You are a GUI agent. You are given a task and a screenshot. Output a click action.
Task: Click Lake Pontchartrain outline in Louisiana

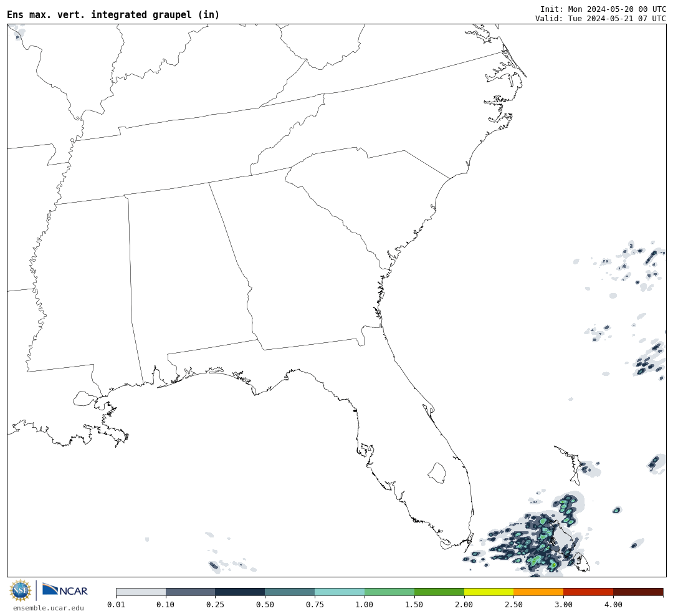pyautogui.click(x=84, y=398)
